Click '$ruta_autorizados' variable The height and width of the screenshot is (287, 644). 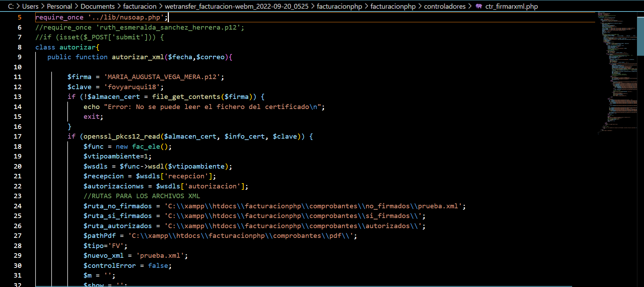pyautogui.click(x=118, y=226)
